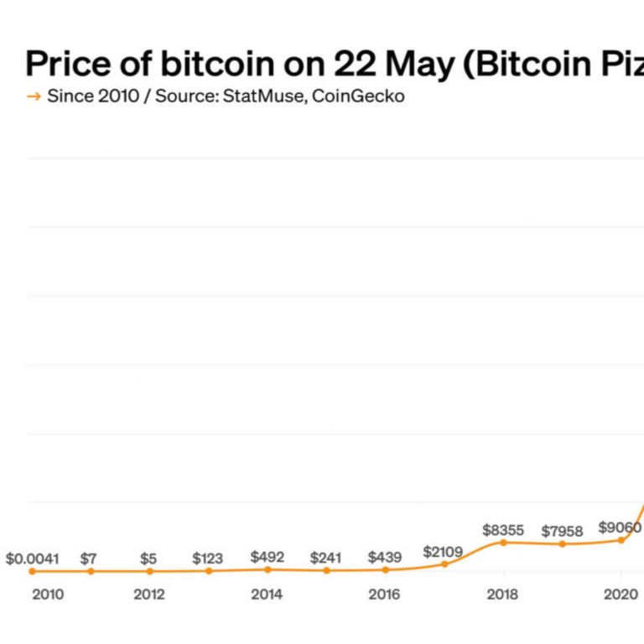
Task: Select the 2014 data point marked $492
Action: click(267, 569)
